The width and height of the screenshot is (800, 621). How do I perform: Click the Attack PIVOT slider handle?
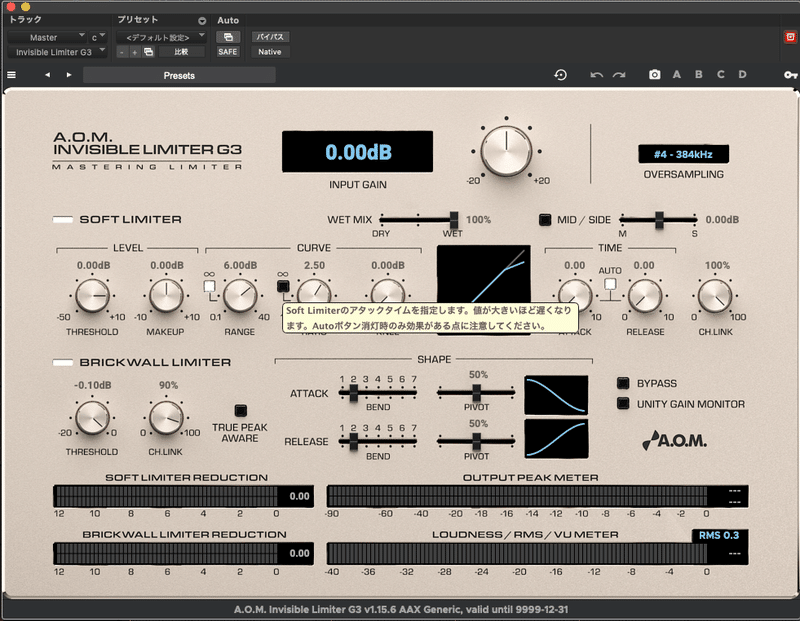click(x=476, y=392)
